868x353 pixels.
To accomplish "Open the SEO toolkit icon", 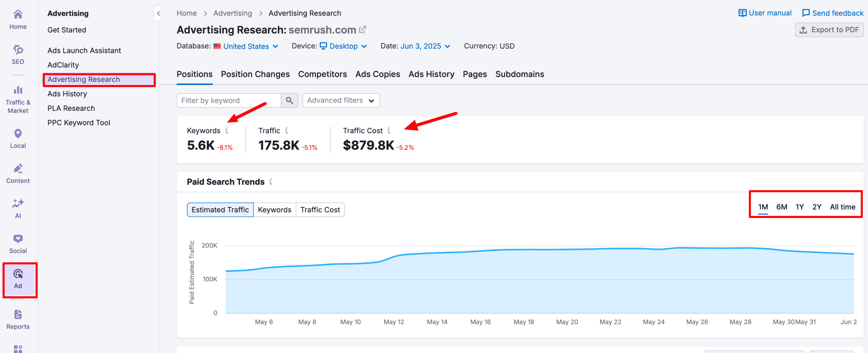I will pos(18,50).
